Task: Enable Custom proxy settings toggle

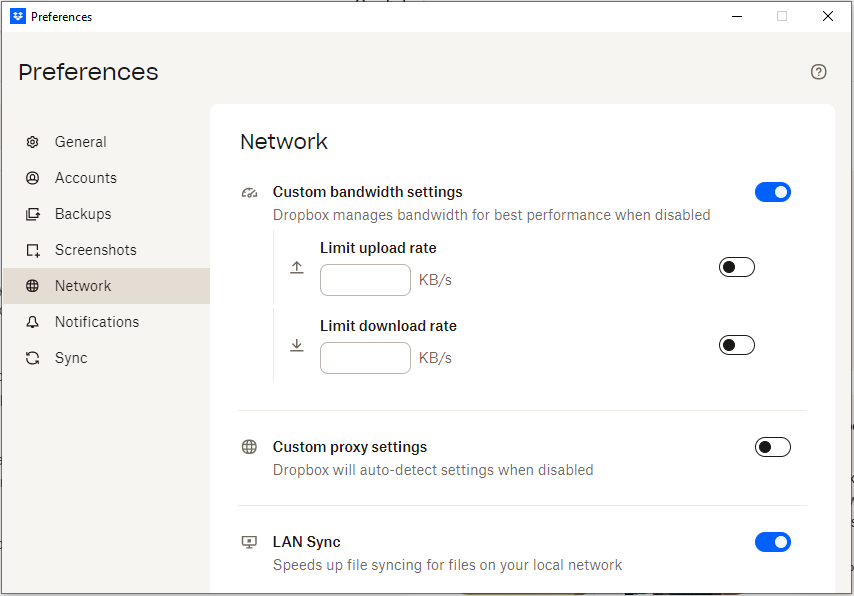Action: (772, 447)
